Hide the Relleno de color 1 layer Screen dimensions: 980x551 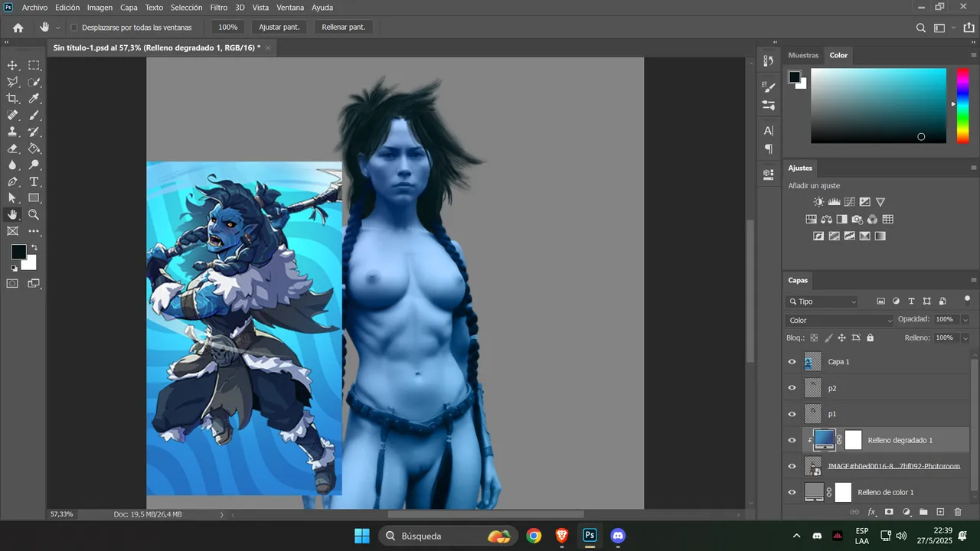pos(792,492)
